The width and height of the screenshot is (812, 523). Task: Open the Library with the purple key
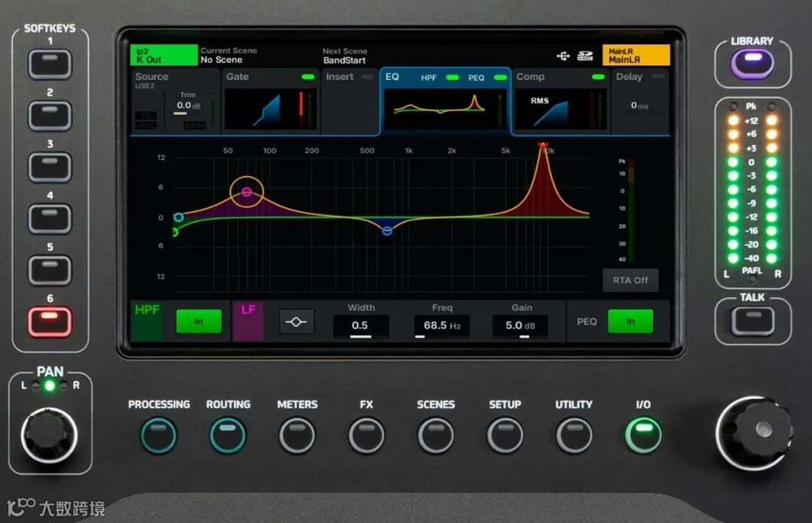click(x=752, y=64)
